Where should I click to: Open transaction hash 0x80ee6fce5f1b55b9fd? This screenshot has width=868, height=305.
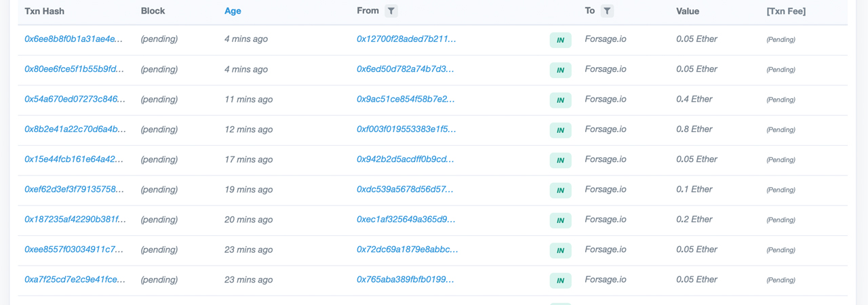[x=74, y=69]
